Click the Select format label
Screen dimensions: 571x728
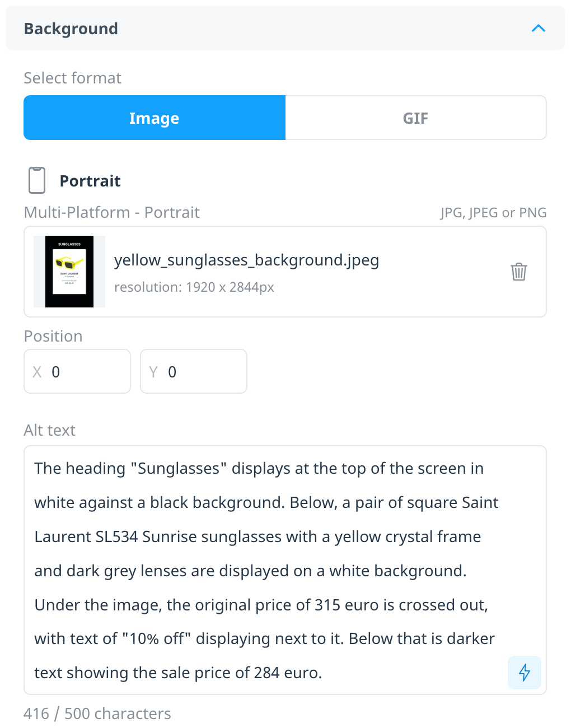(72, 78)
